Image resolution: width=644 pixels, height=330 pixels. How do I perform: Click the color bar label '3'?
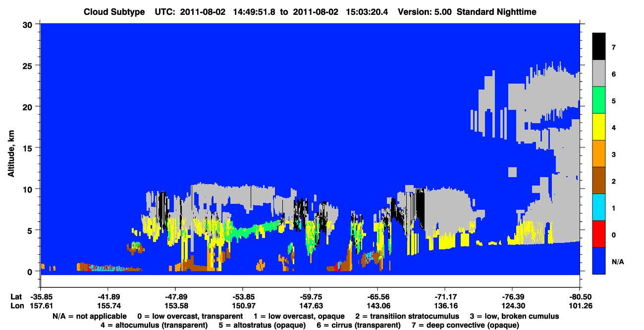click(x=615, y=154)
